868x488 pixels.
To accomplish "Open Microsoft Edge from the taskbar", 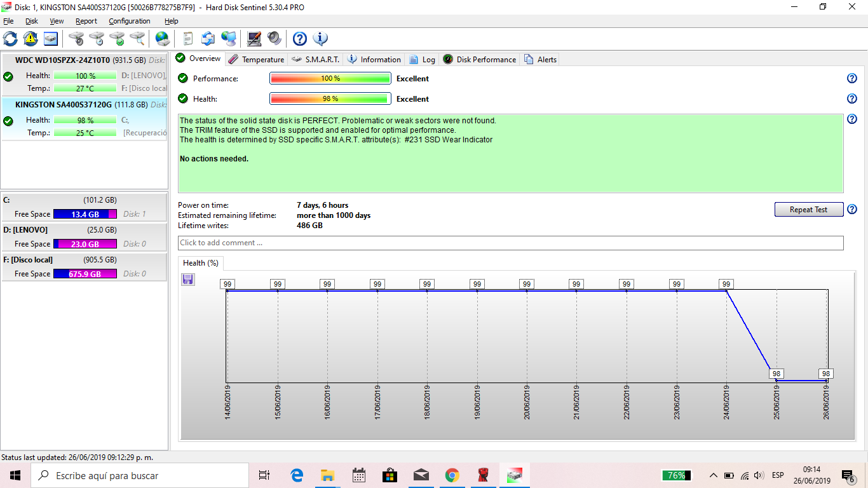I will 297,475.
